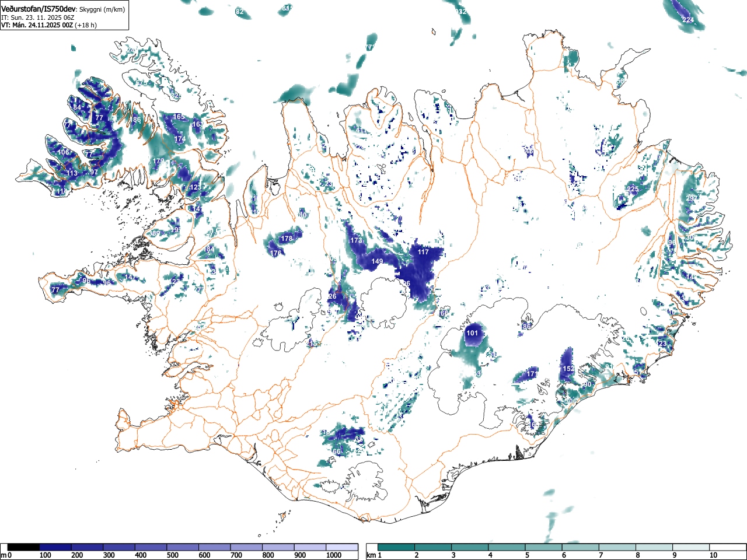Click the 'm 0' label on the metre scale

(6, 555)
